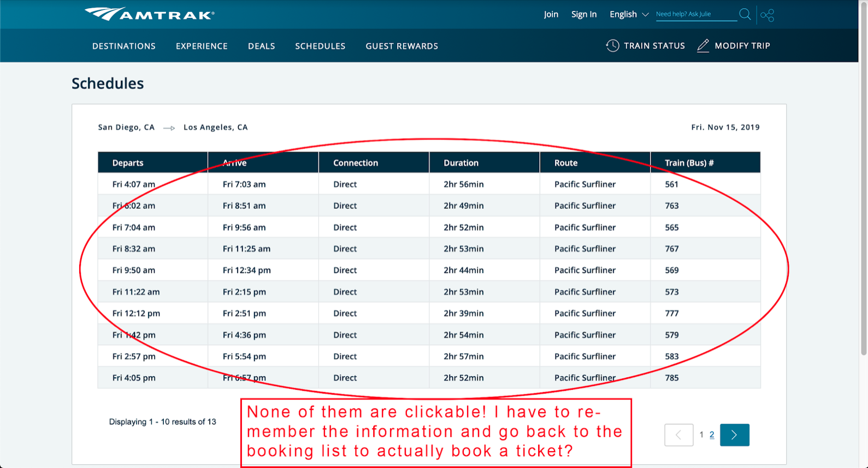Click train number 583
868x468 pixels.
click(x=671, y=356)
